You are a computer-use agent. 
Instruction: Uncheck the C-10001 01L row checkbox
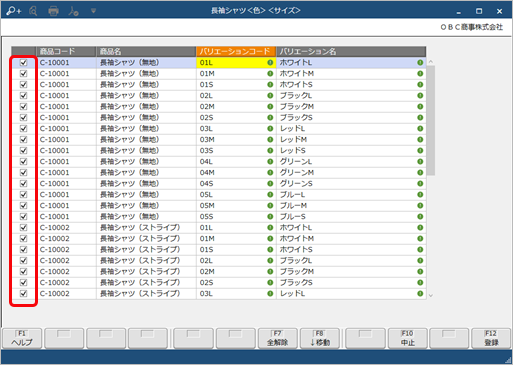(23, 63)
